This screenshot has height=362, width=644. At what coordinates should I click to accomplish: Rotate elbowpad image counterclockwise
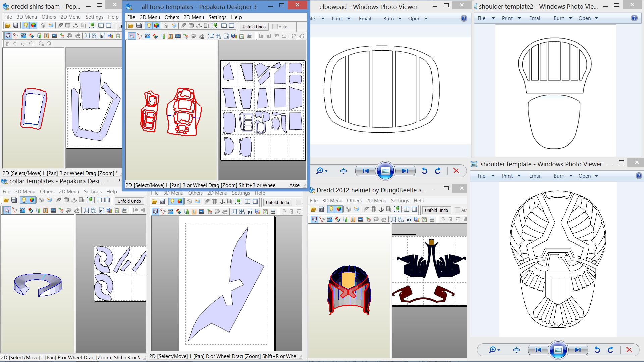425,171
